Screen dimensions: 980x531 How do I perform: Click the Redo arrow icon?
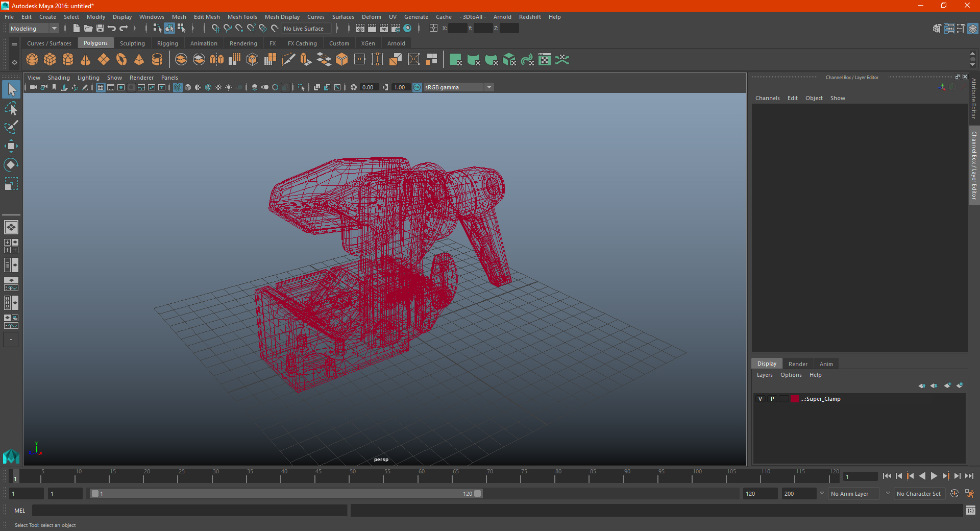pos(124,29)
